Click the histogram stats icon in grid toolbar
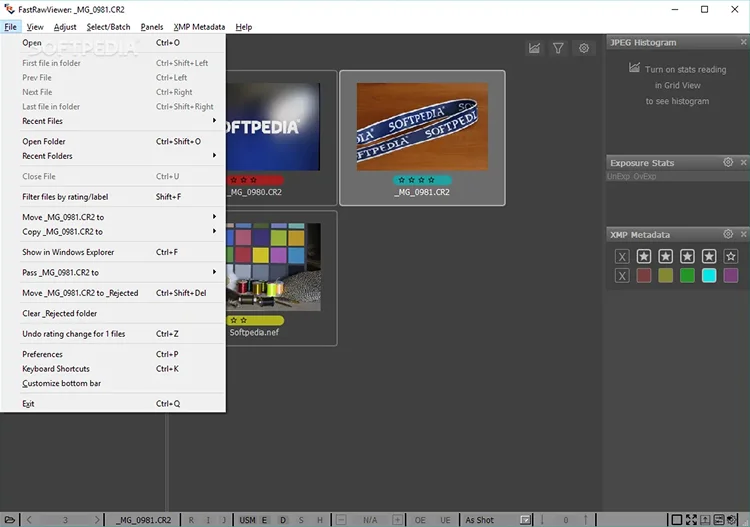The image size is (750, 527). tap(534, 48)
